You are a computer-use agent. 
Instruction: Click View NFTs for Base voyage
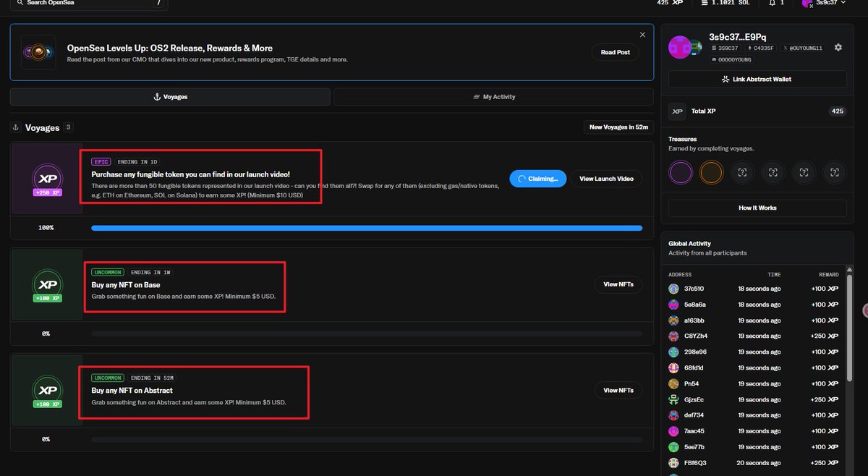point(618,284)
